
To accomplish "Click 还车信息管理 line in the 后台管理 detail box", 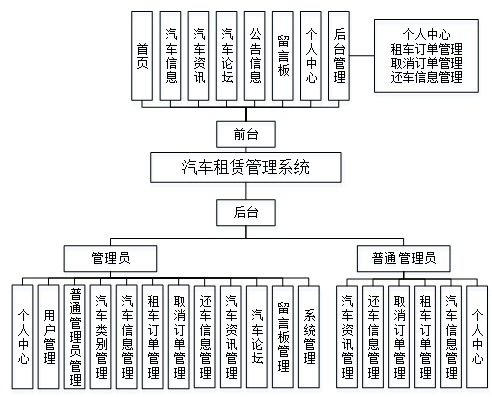I will pyautogui.click(x=426, y=77).
